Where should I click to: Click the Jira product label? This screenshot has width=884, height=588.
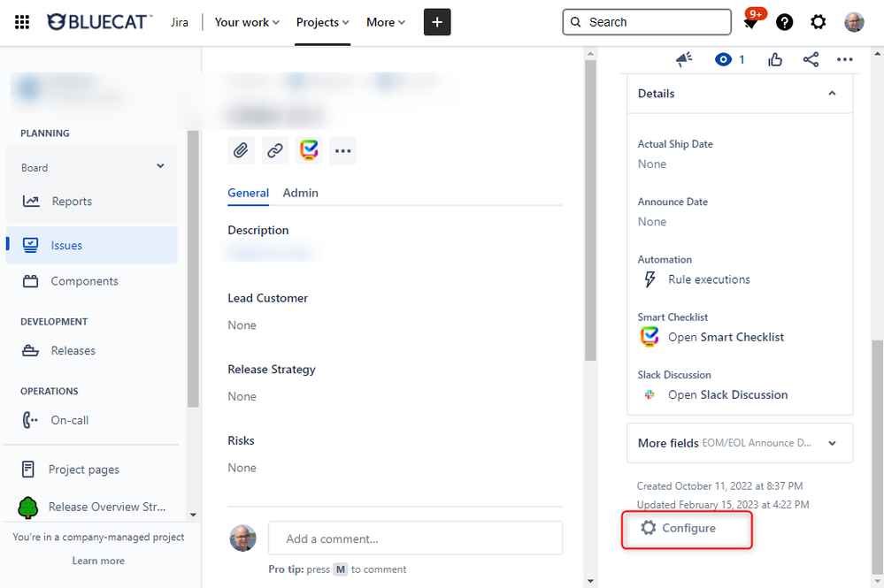coord(180,22)
